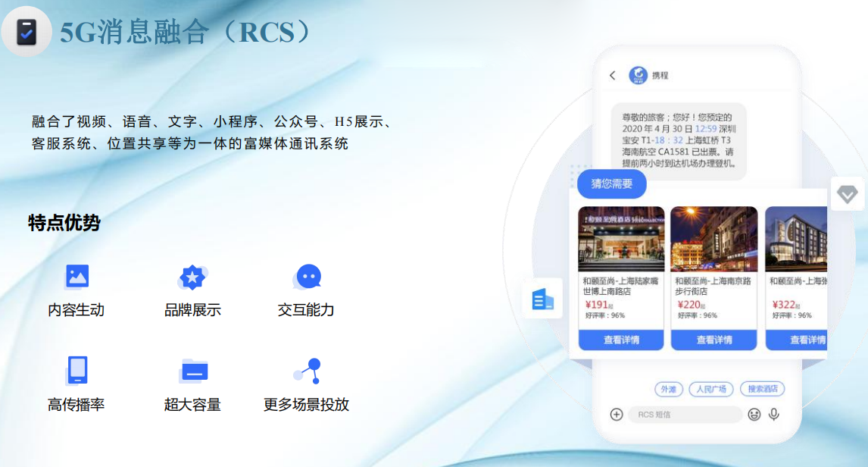Screen dimensions: 868x467
Task: Click the 品牌展示 label
Action: [x=192, y=309]
